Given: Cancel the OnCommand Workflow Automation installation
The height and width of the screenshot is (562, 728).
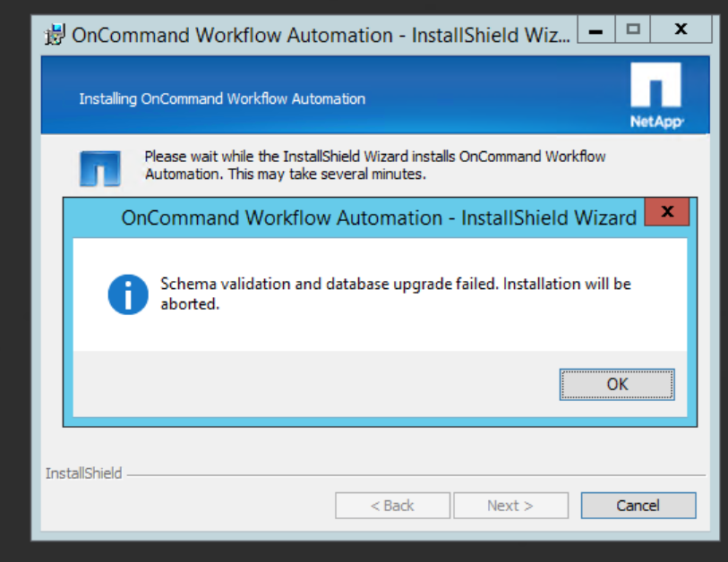Looking at the screenshot, I should [x=638, y=506].
